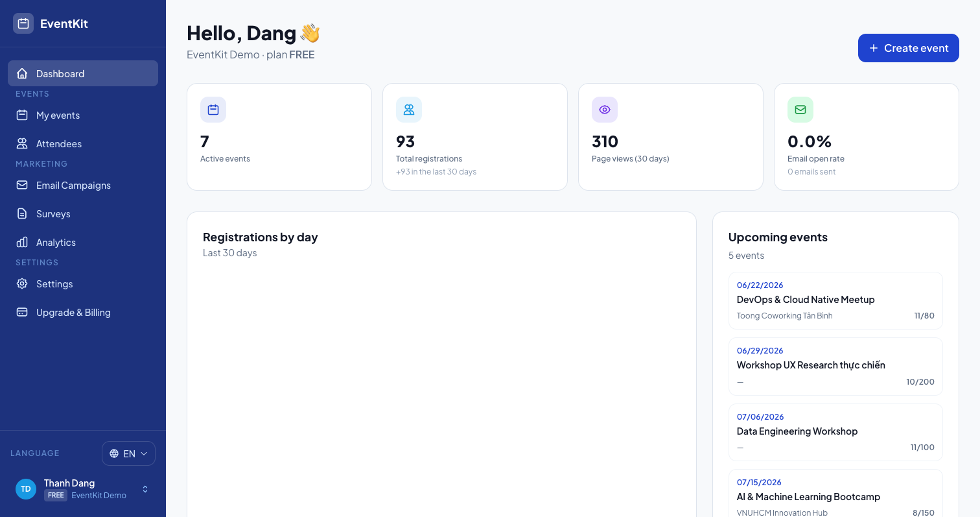Open AI & Machine Learning Bootcamp event
This screenshot has width=980, height=517.
835,494
